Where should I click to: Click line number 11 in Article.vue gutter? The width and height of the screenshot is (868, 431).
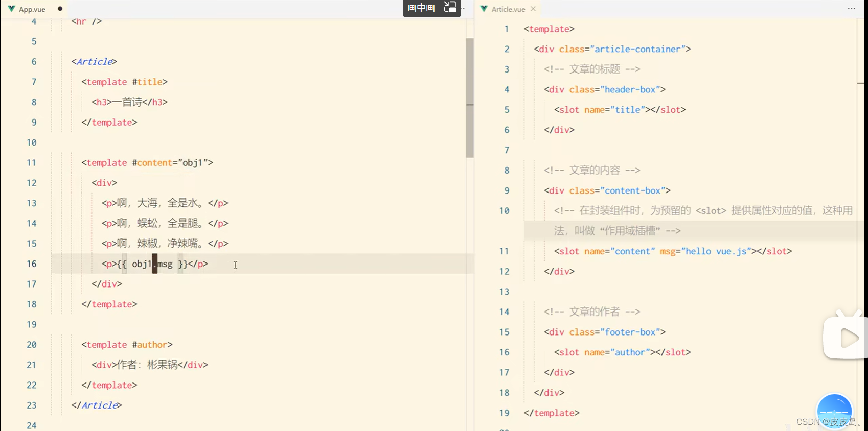(x=504, y=251)
